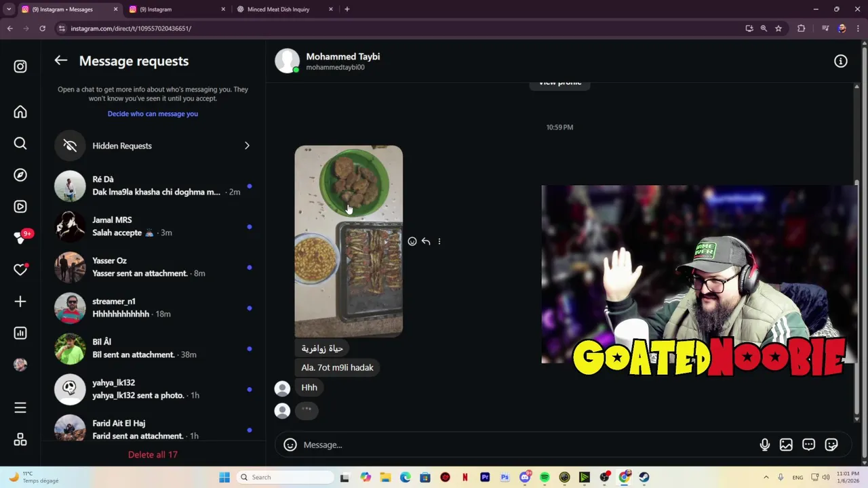Go to Home feed icon
The width and height of the screenshot is (868, 488).
(x=20, y=112)
